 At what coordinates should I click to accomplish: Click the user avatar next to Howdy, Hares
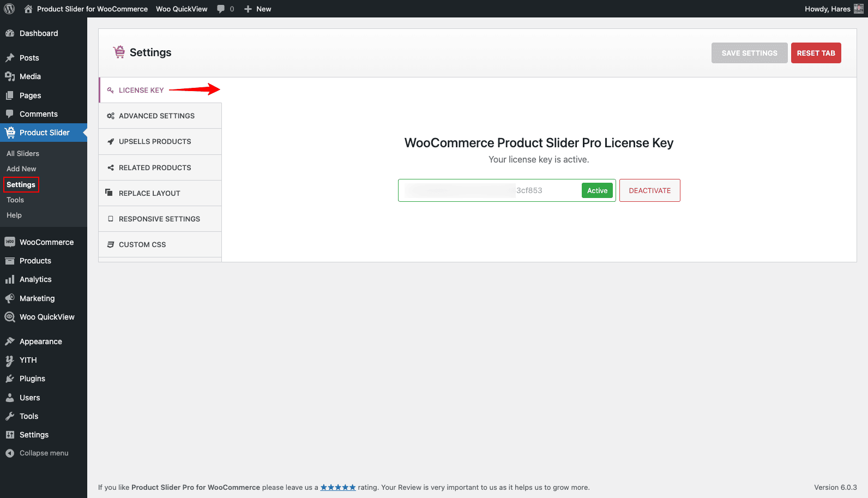click(858, 9)
